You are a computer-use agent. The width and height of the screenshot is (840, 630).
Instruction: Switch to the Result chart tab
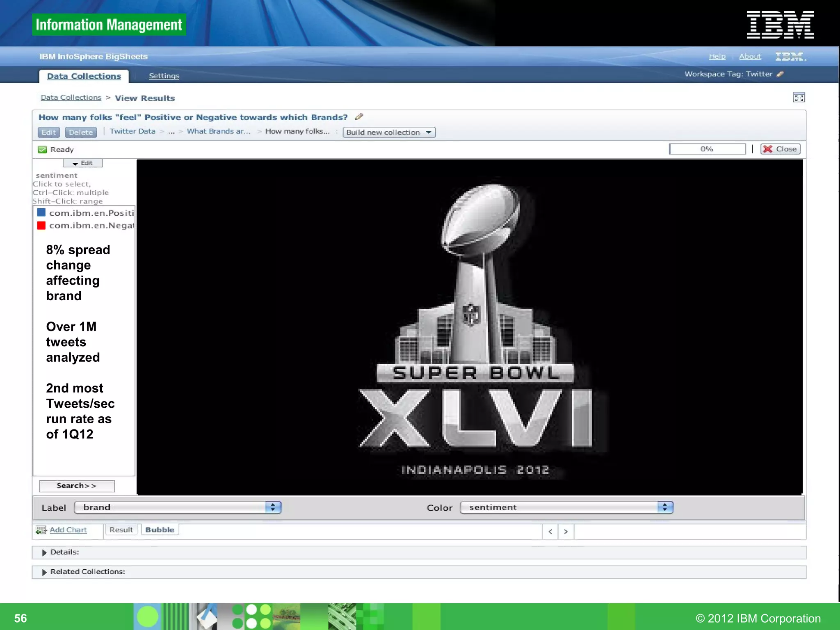point(121,530)
